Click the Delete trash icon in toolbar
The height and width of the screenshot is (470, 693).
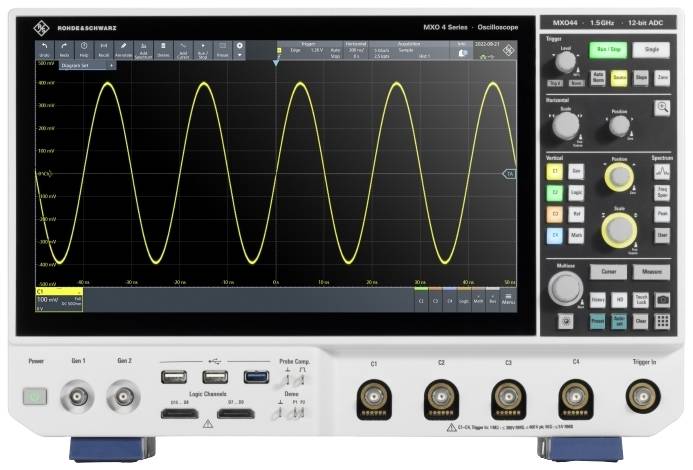(163, 49)
